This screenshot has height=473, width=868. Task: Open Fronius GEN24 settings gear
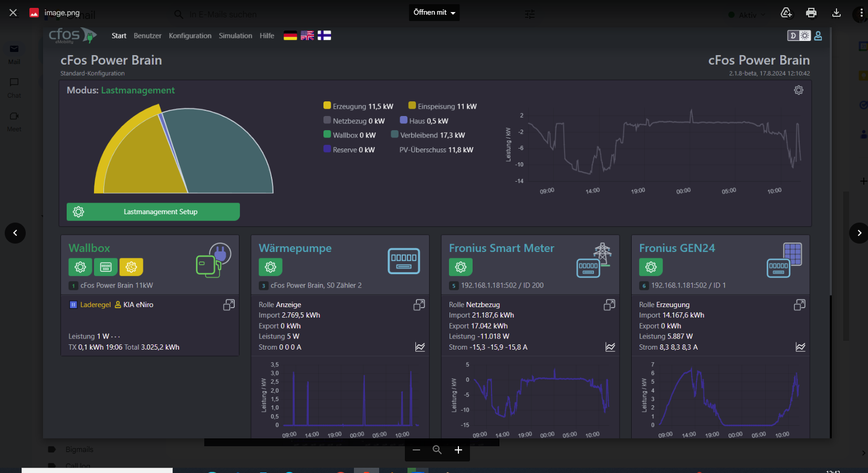pos(651,267)
